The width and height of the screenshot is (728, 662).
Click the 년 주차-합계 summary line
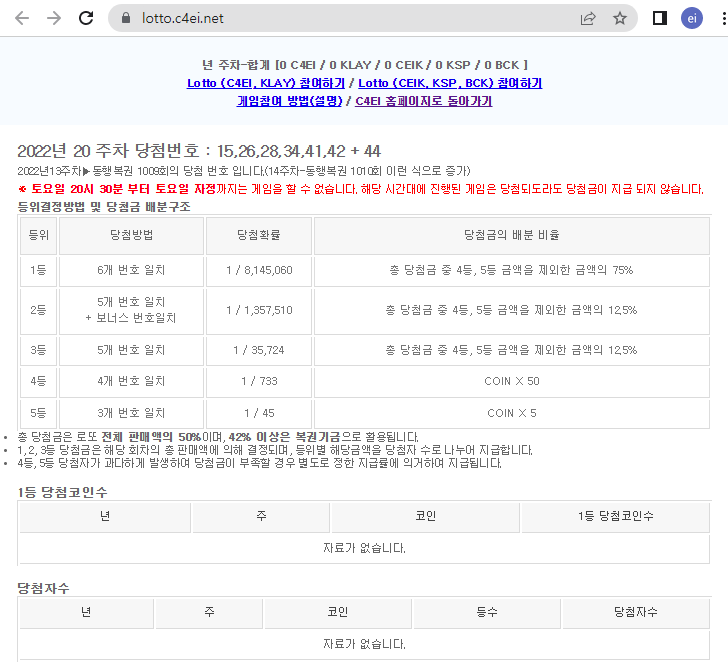pos(364,65)
